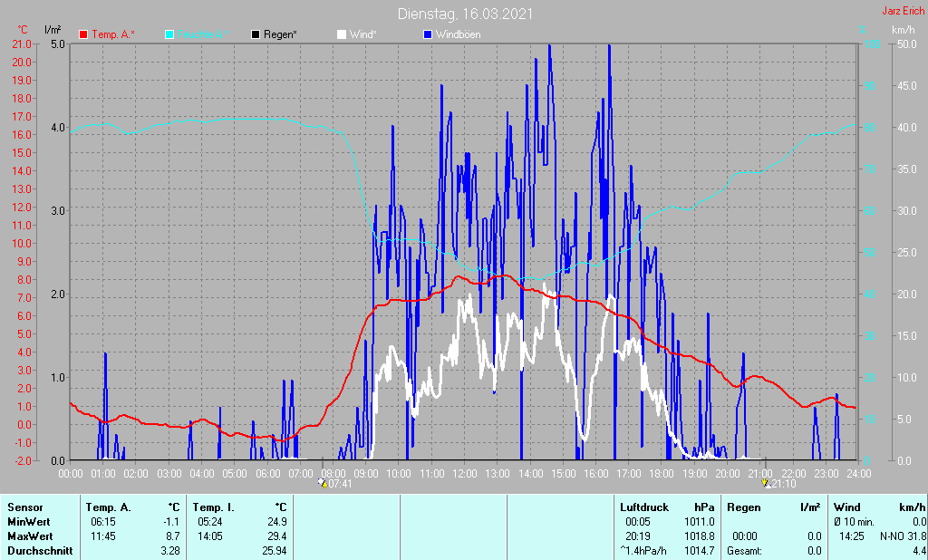Click the cyan humidity legend swatch
The image size is (928, 560).
(x=169, y=34)
